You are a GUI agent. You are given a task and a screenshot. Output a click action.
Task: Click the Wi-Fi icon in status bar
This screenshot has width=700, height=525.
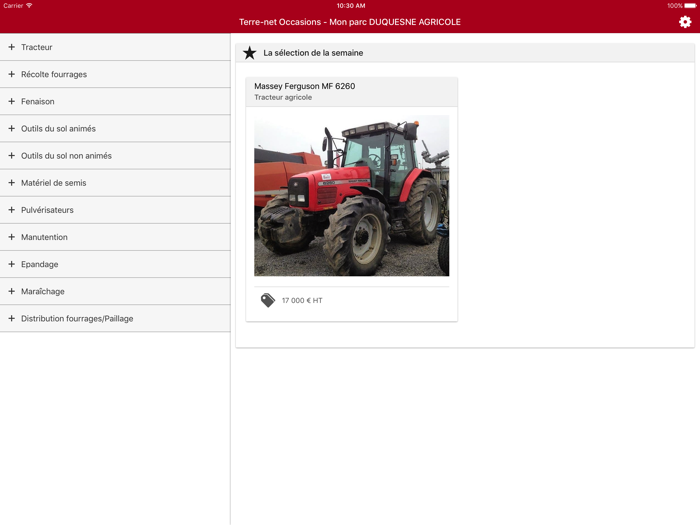29,6
